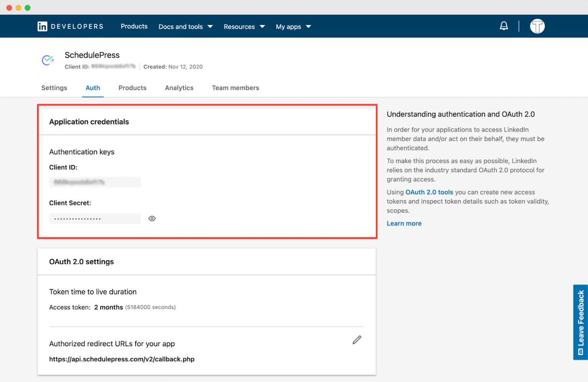The image size is (588, 382).
Task: Expand the Docs and tools dropdown
Action: pyautogui.click(x=186, y=26)
